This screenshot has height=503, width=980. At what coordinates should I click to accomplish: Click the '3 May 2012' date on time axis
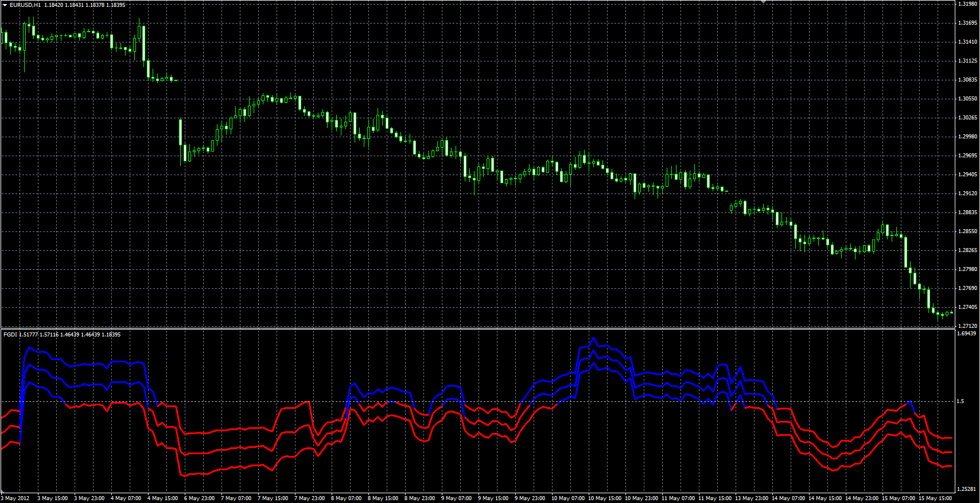pyautogui.click(x=15, y=498)
